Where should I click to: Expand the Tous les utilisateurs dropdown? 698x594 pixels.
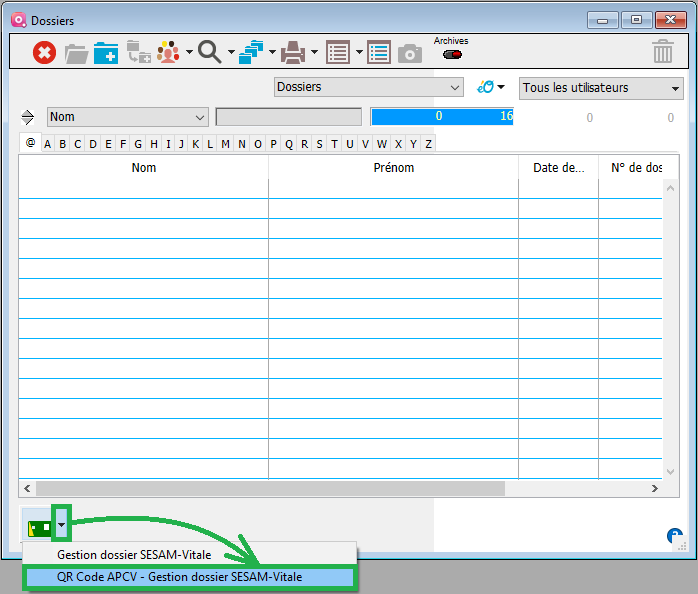(600, 88)
